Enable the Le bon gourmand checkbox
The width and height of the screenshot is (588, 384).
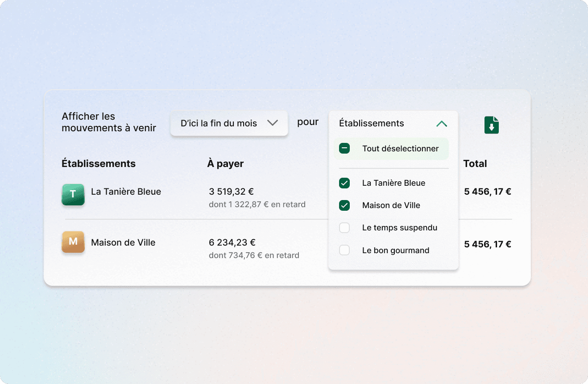pos(344,250)
